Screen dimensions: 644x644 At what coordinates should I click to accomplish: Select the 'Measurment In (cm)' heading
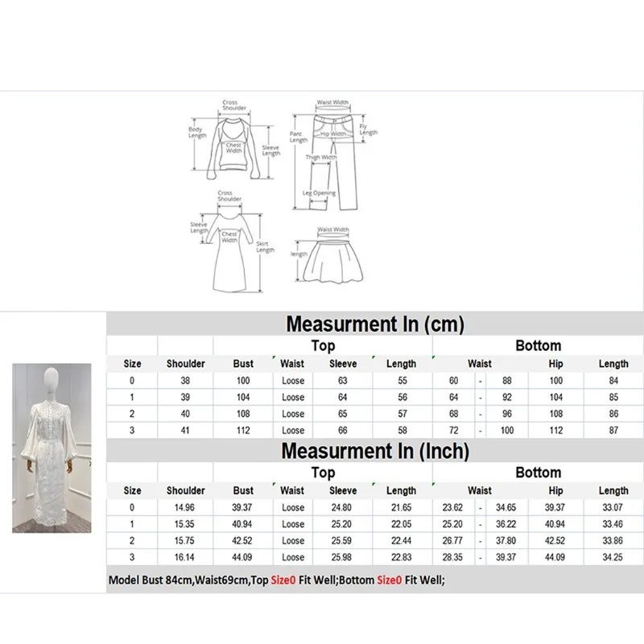pyautogui.click(x=375, y=324)
